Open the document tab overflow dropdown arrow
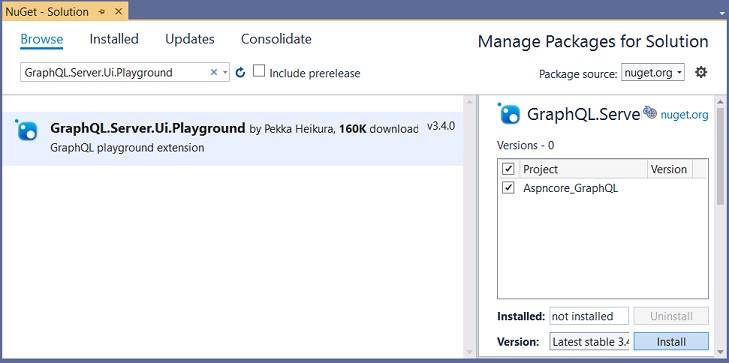Image resolution: width=729 pixels, height=363 pixels. (x=721, y=13)
